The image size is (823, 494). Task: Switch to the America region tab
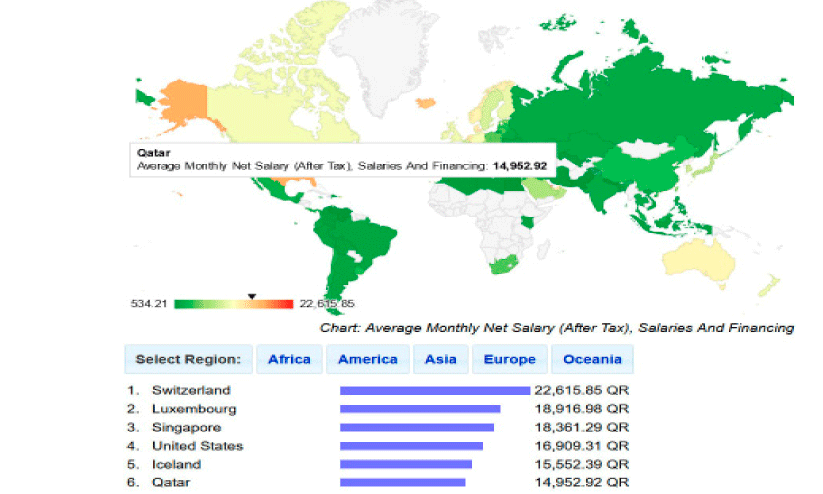click(368, 359)
